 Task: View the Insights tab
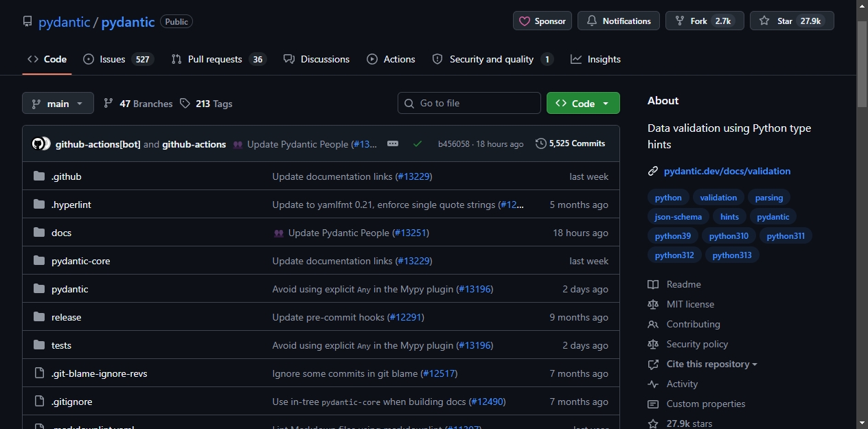[x=595, y=59]
